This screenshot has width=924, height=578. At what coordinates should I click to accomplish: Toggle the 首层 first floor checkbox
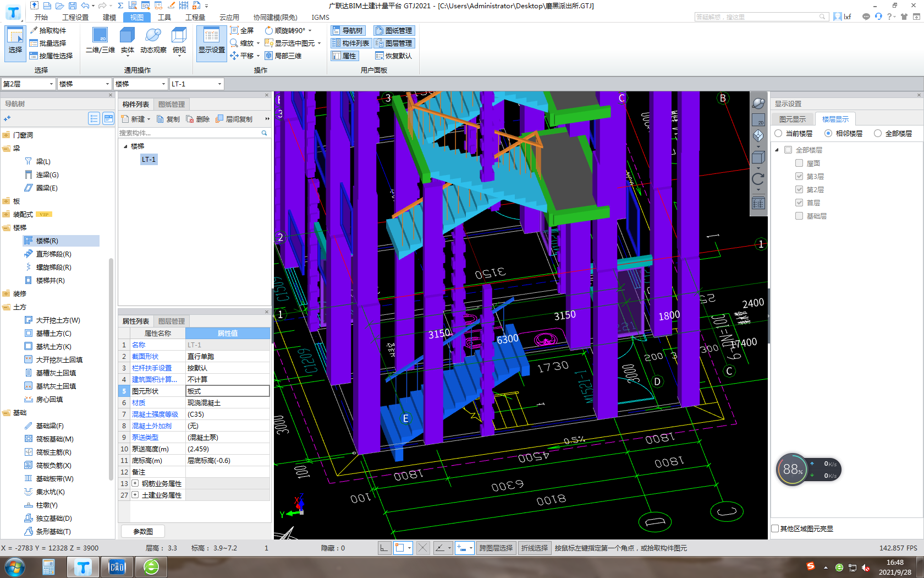[799, 203]
